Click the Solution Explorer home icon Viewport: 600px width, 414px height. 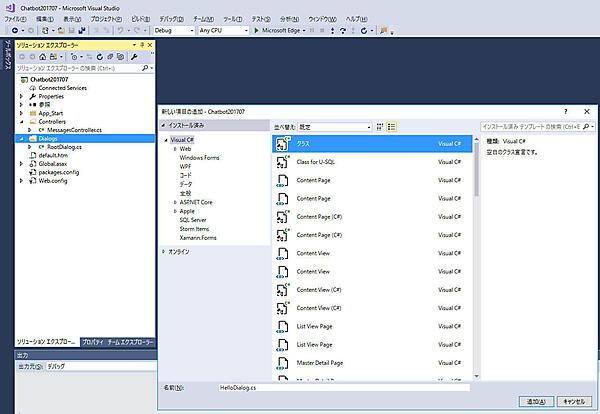pyautogui.click(x=41, y=56)
